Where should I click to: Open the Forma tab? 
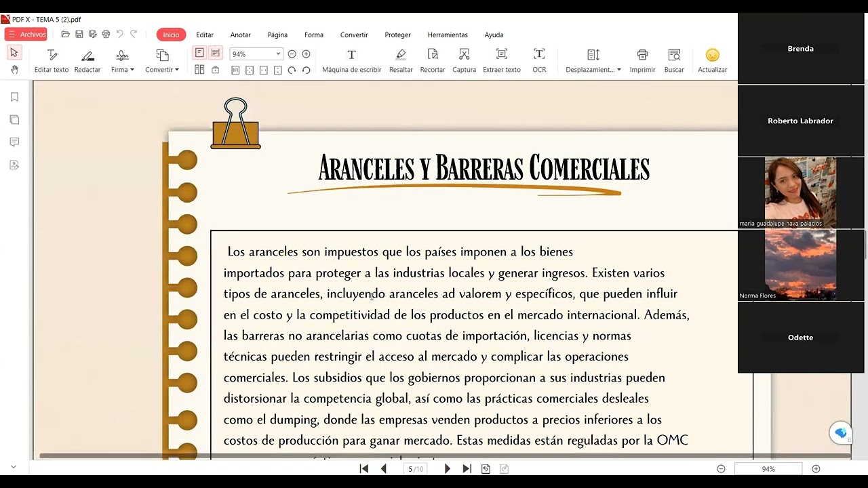click(x=314, y=35)
